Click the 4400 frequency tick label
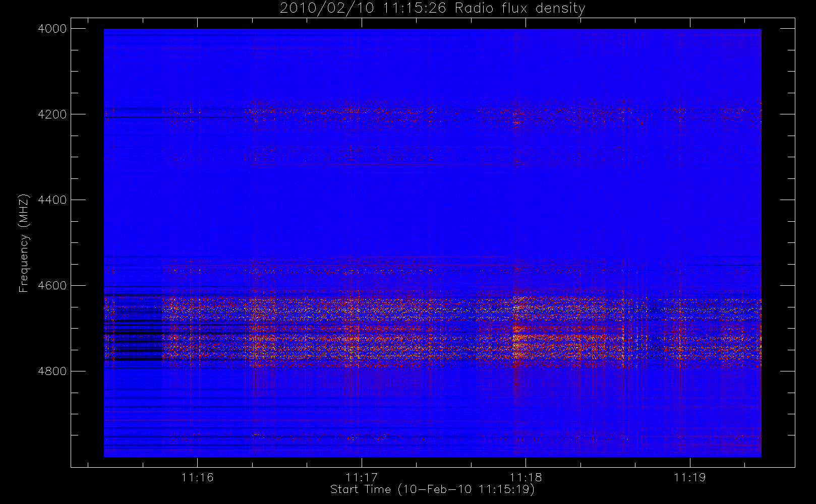 (x=52, y=200)
